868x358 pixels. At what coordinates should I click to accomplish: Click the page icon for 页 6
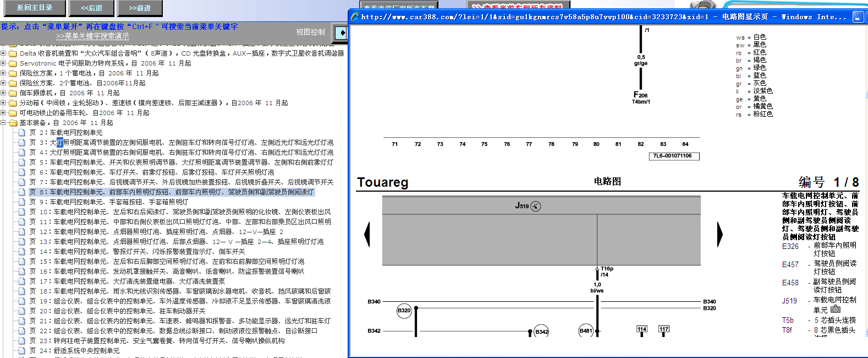(22, 172)
